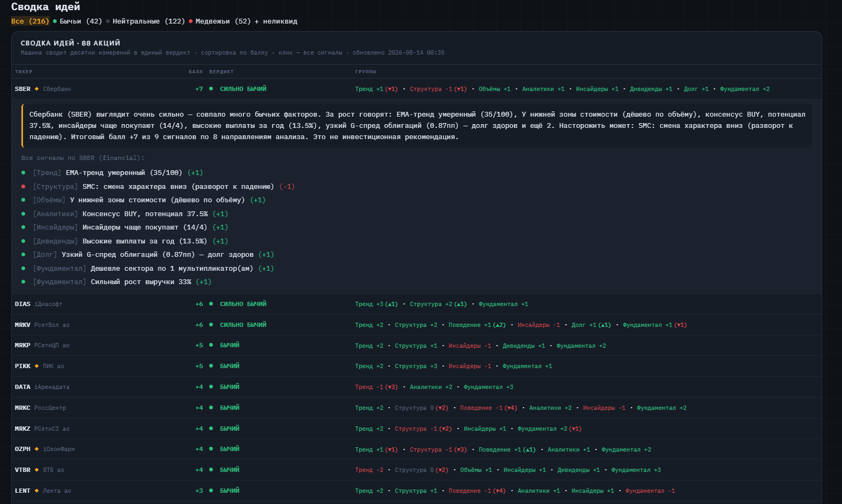
Task: Show all signals for DATA ticker
Action: click(417, 387)
